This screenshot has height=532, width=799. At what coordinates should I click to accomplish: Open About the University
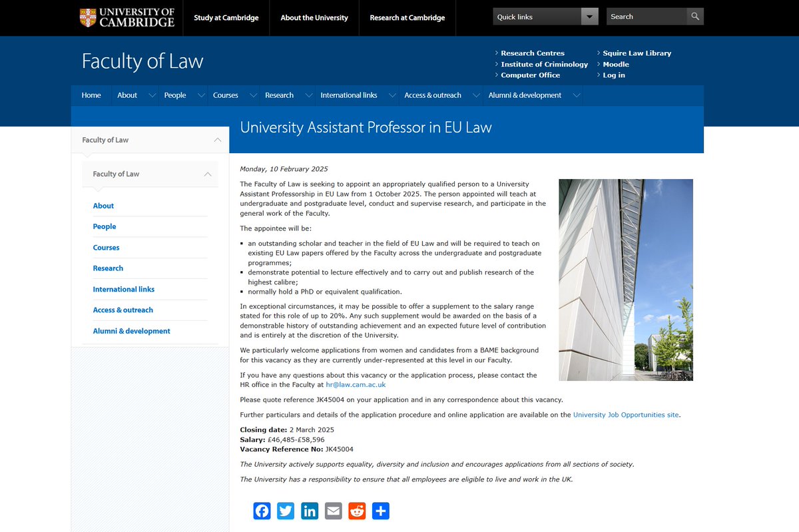point(314,18)
